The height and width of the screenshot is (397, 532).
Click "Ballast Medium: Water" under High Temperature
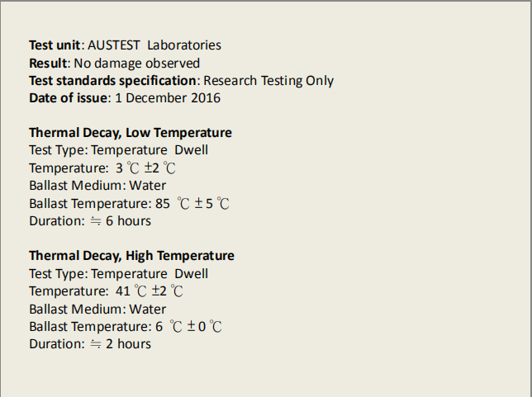[x=97, y=310]
